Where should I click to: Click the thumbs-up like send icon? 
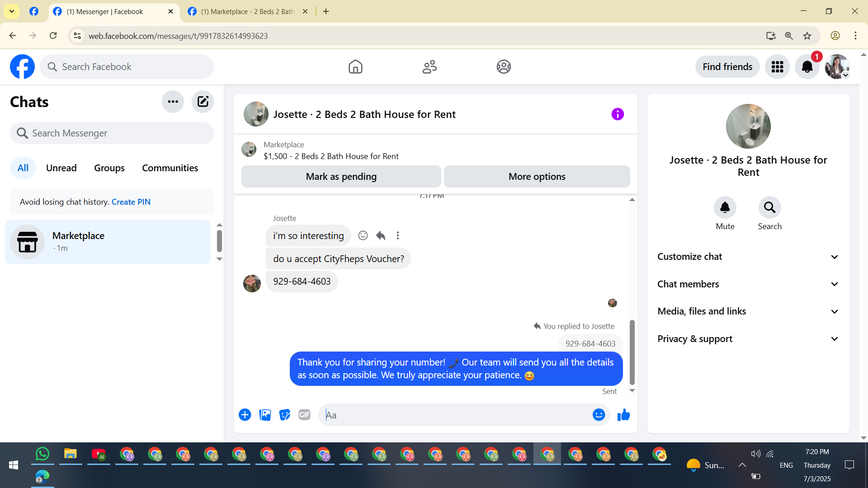(623, 415)
